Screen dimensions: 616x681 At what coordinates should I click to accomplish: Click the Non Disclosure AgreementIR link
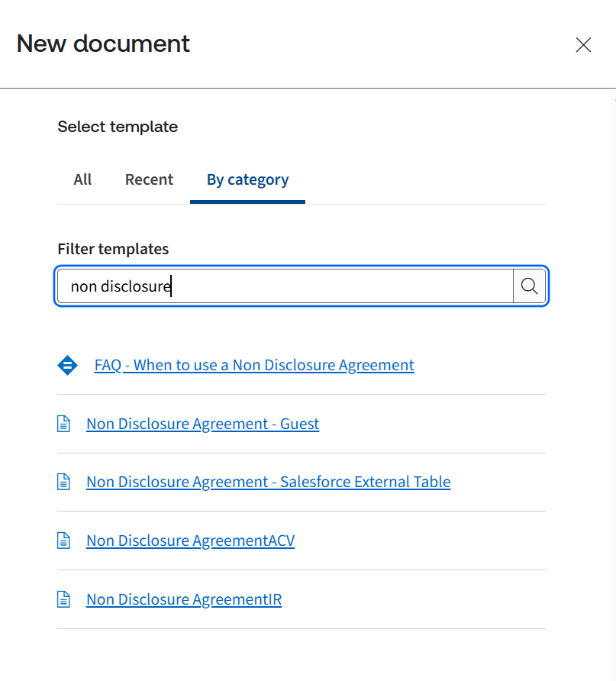pos(183,599)
